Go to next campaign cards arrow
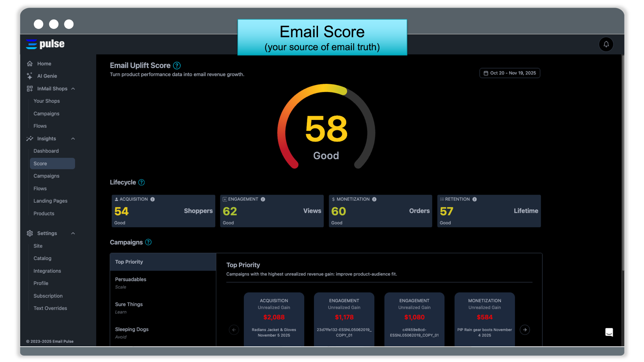 click(x=525, y=330)
